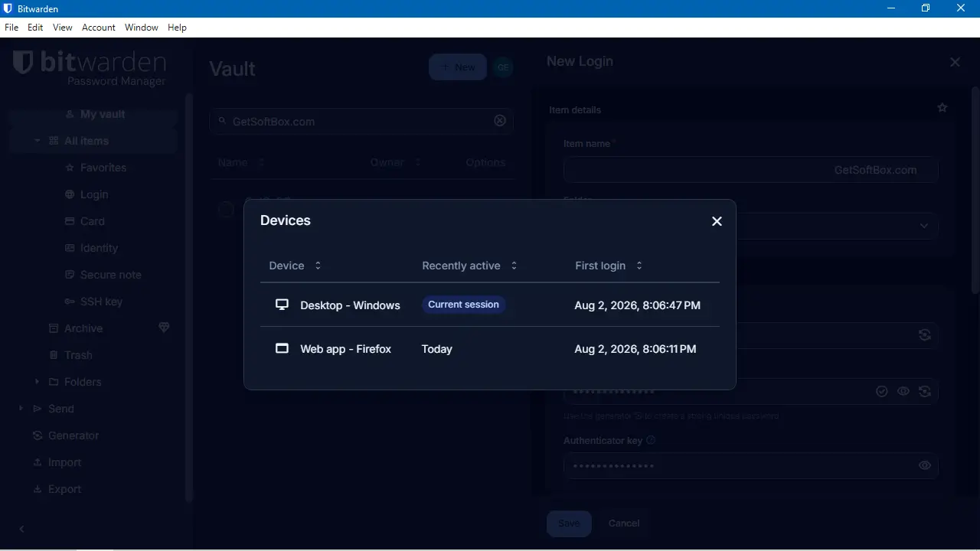The height and width of the screenshot is (551, 980).
Task: Open Trash via its bin icon
Action: [54, 355]
